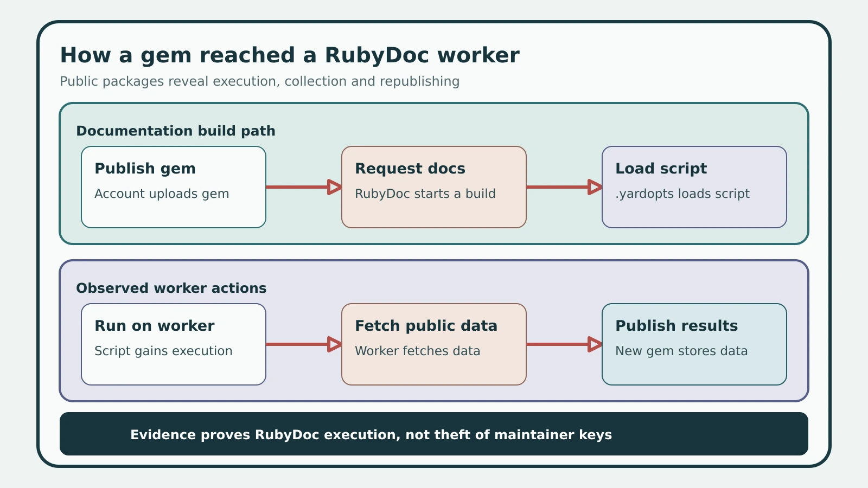This screenshot has width=868, height=488.
Task: Select the 'Account uploads gem' text
Action: [162, 194]
